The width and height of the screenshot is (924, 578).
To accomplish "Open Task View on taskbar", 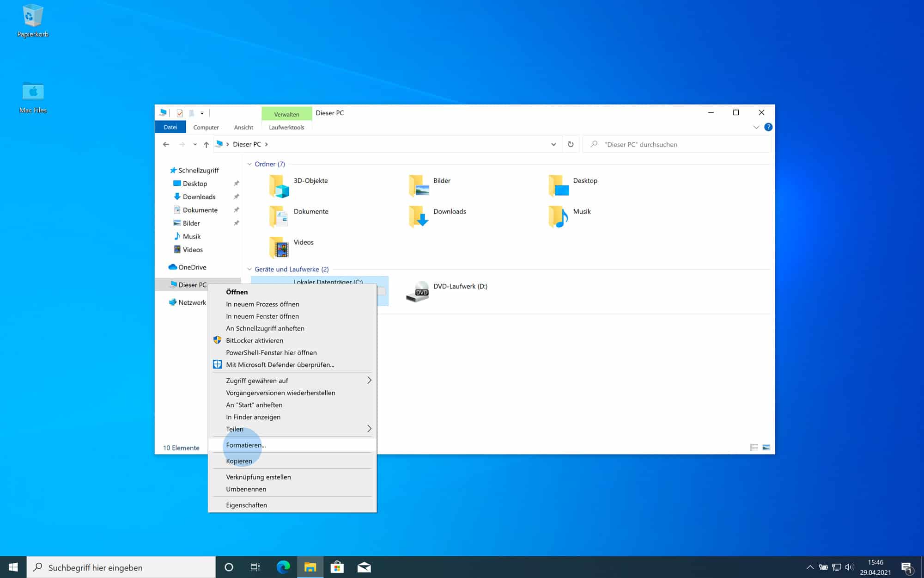I will [255, 567].
